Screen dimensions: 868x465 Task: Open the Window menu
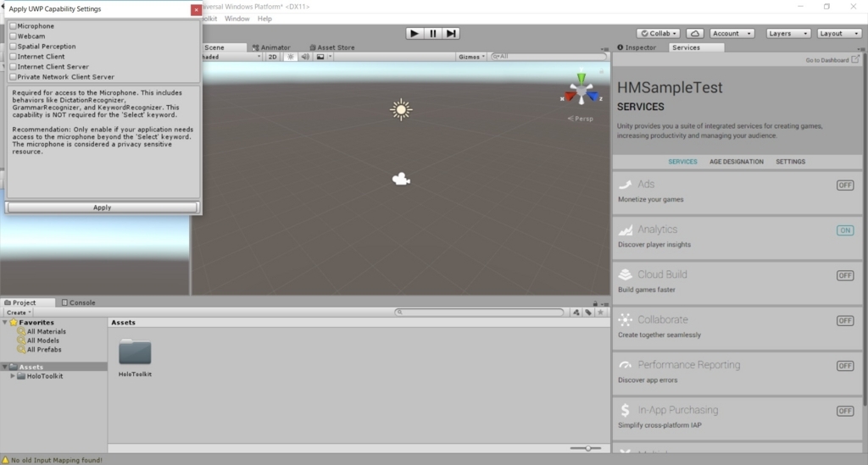(x=237, y=19)
